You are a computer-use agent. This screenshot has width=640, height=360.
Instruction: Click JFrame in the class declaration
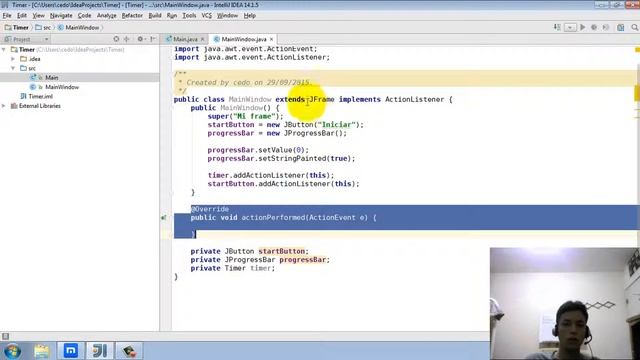click(322, 99)
